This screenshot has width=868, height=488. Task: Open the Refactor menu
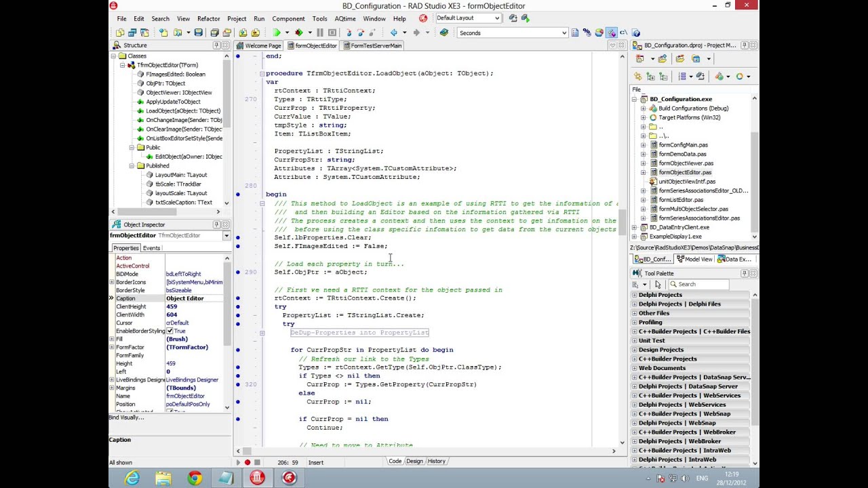208,19
